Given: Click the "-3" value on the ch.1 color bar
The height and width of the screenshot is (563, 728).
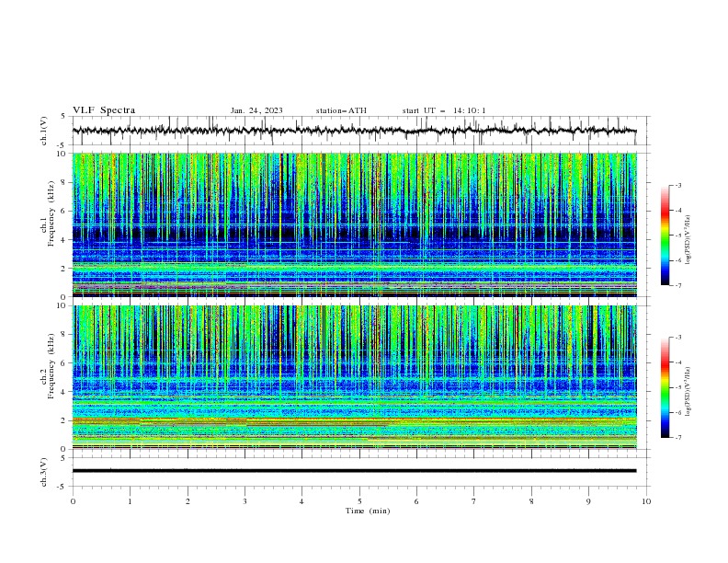Looking at the screenshot, I should click(x=677, y=185).
